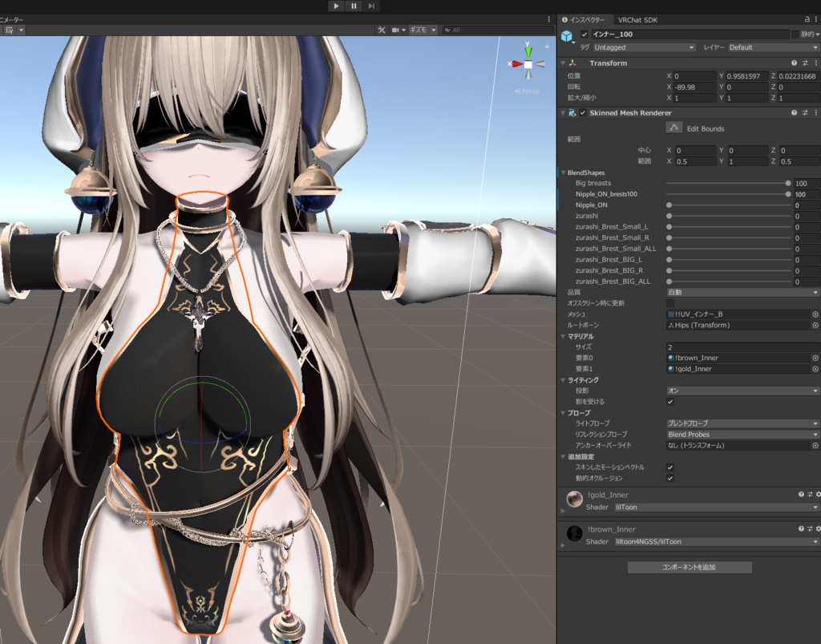This screenshot has height=644, width=821.
Task: Collapse the マテリアル foldout
Action: tap(564, 336)
